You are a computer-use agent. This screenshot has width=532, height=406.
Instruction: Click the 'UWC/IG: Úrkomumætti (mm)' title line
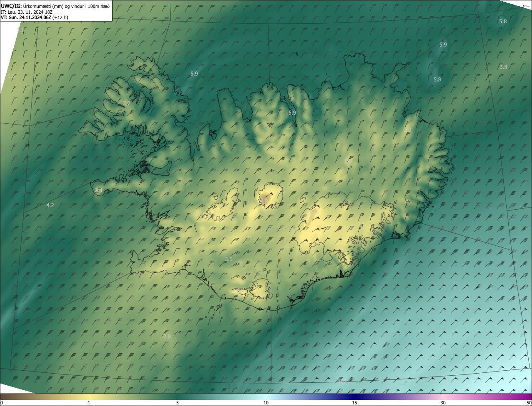55,5
